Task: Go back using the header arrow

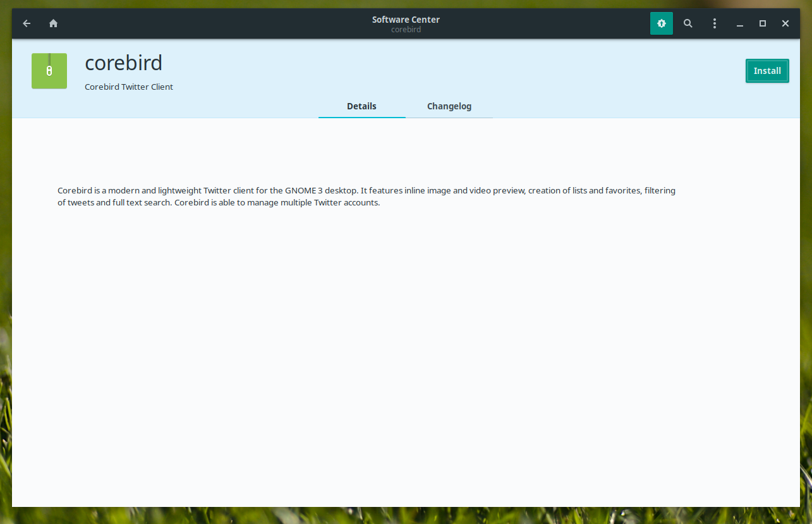Action: (x=27, y=23)
